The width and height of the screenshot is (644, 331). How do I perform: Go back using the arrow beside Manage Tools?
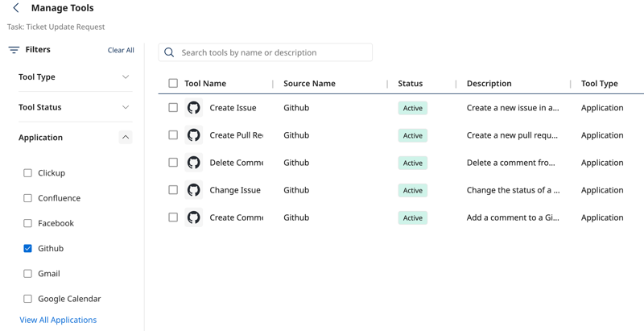16,8
